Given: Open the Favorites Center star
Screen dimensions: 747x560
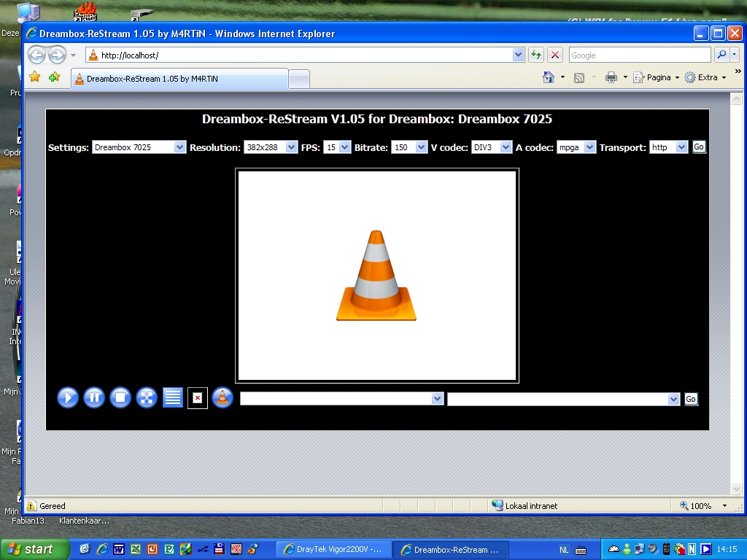Looking at the screenshot, I should point(35,77).
